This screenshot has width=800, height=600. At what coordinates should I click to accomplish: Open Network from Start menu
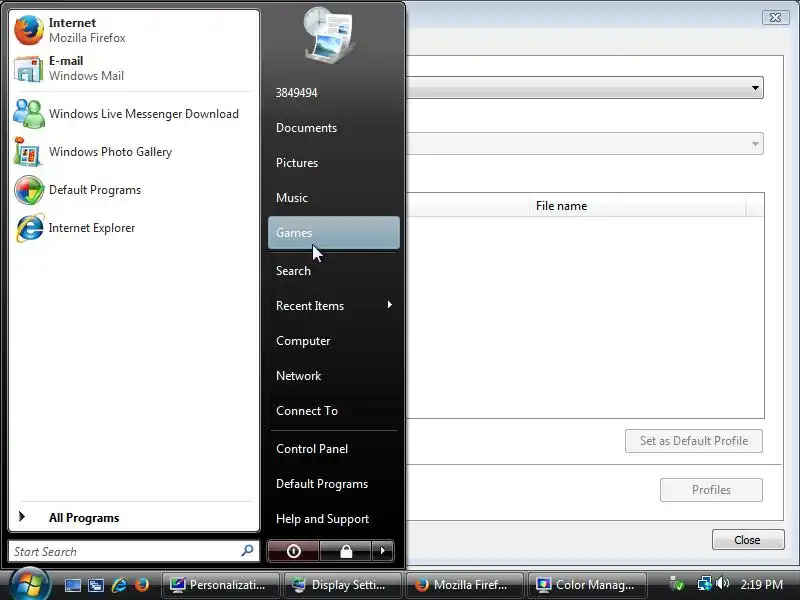point(334,376)
